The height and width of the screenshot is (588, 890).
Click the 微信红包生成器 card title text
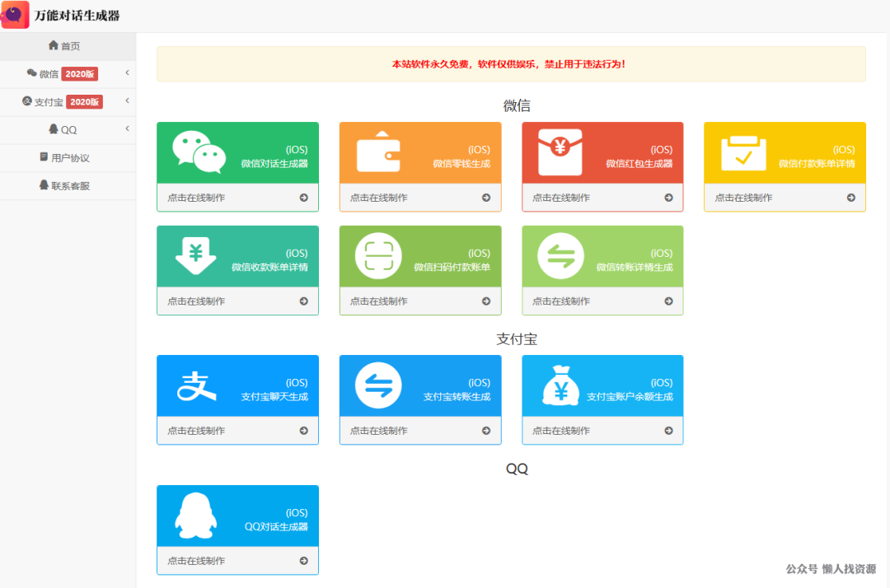coord(639,164)
